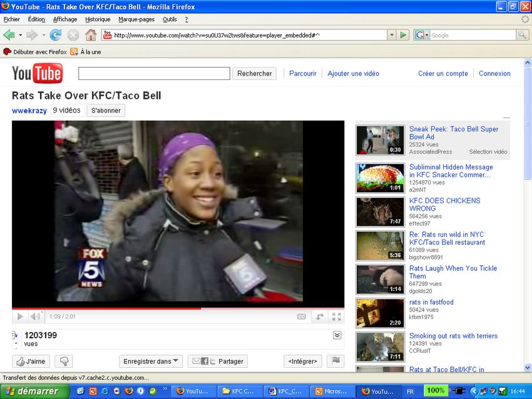
Task: Click the page scrollbar up arrow
Action: (x=527, y=63)
